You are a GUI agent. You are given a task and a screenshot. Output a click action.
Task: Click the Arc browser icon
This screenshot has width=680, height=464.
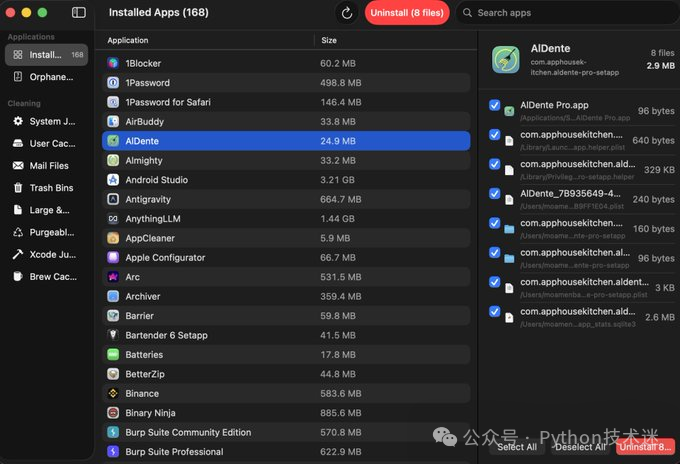(113, 277)
